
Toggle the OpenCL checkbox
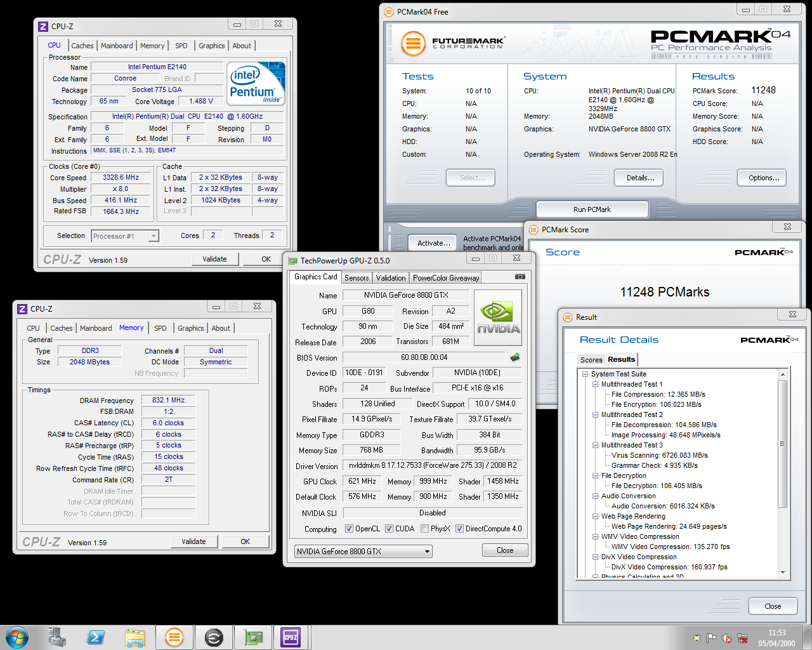349,529
